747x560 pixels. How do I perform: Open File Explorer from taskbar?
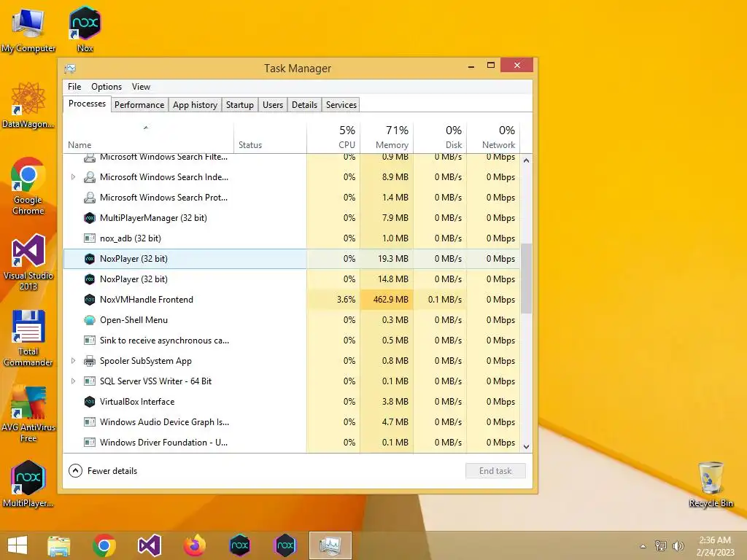click(58, 545)
